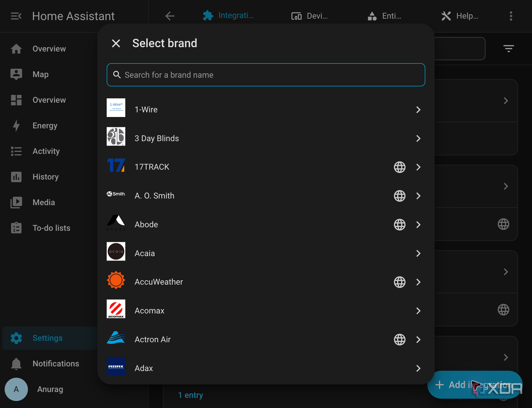The image size is (532, 408).
Task: Click the search magnifier icon
Action: 117,75
